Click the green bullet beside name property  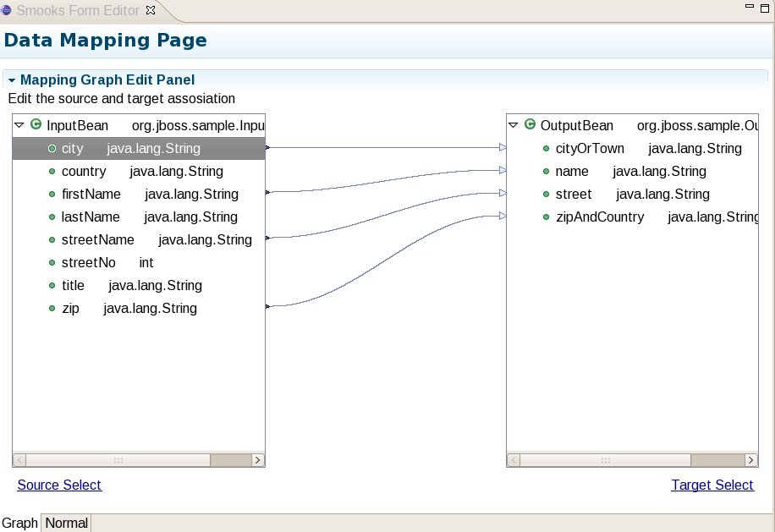(547, 172)
